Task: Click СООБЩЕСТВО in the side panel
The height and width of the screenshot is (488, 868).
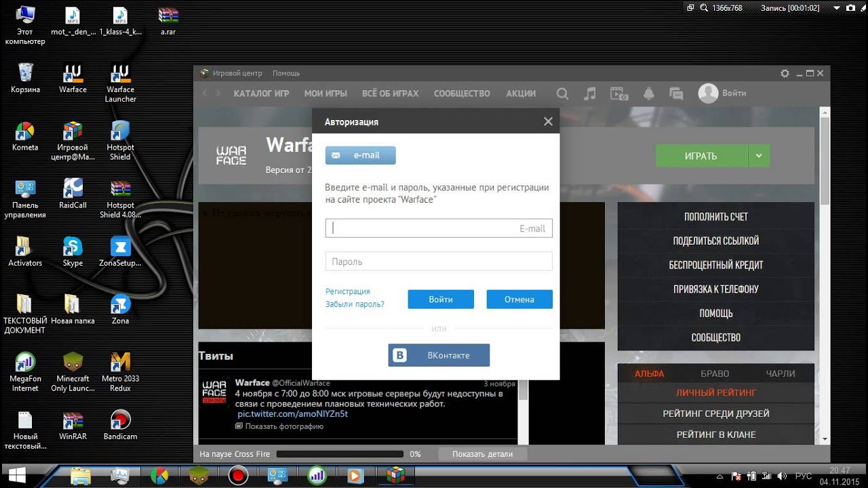Action: click(x=716, y=338)
